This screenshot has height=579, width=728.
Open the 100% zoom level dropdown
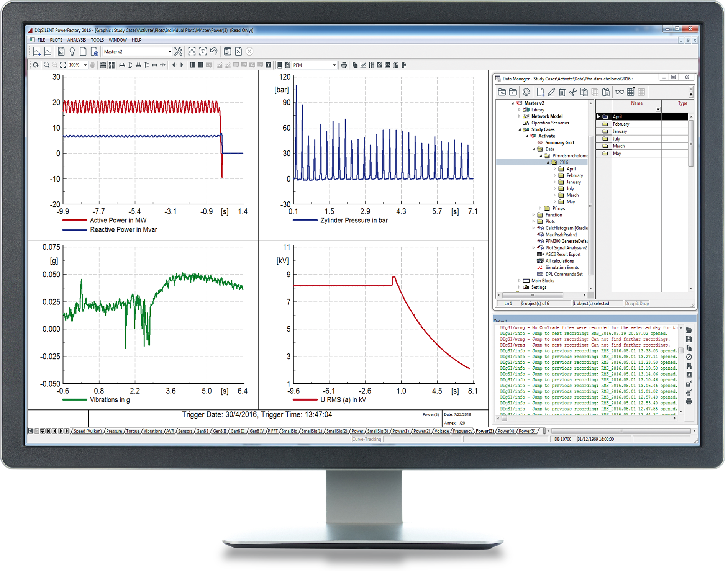(85, 65)
